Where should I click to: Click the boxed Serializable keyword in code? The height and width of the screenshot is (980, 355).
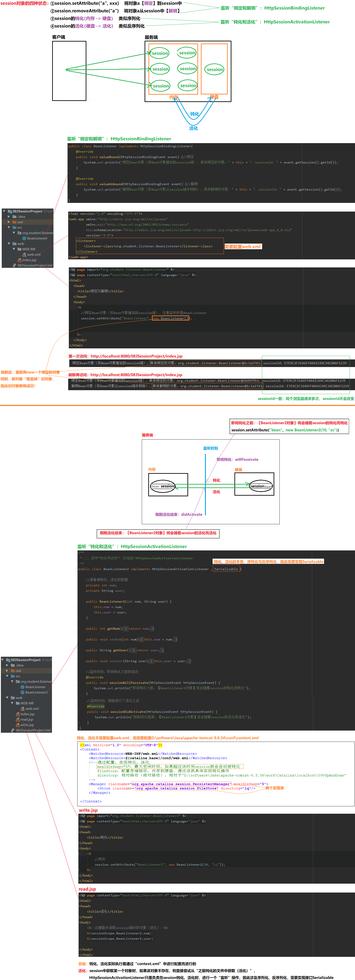coord(226,569)
